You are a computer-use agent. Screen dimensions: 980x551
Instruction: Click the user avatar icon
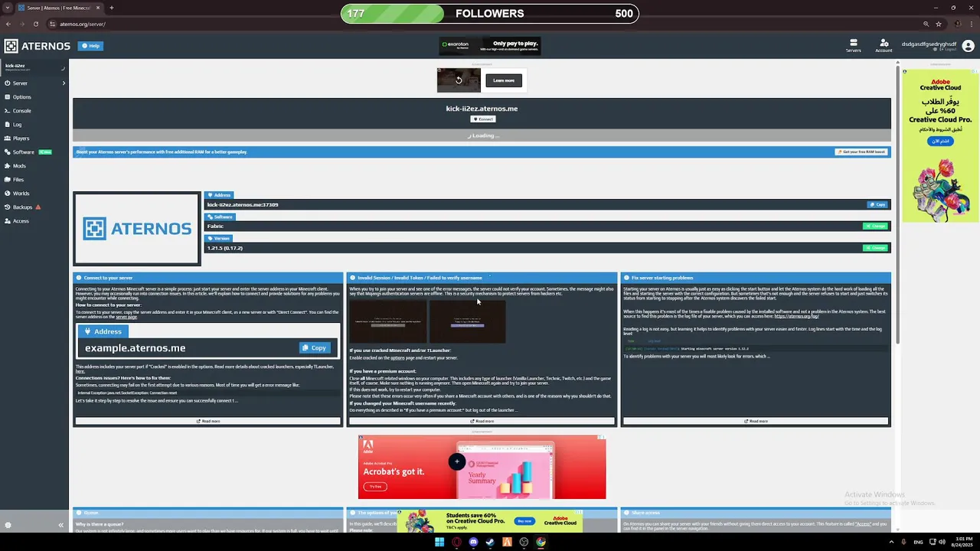coord(968,46)
